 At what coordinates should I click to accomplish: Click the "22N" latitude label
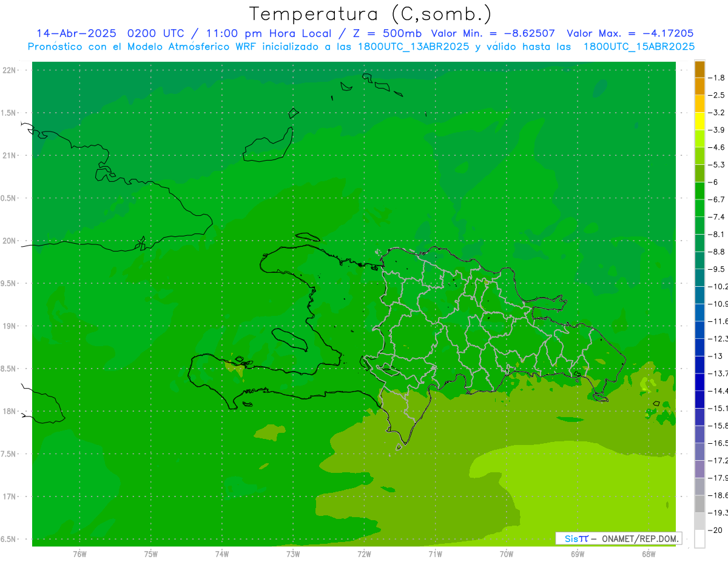[10, 70]
